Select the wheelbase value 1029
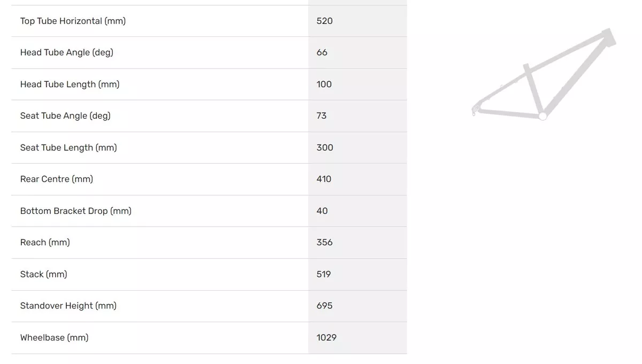Viewport: 642px width, 364px height. tap(327, 337)
